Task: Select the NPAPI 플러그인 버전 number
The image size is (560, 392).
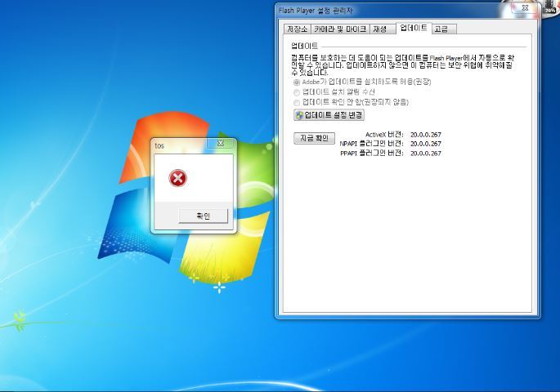Action: tap(426, 144)
